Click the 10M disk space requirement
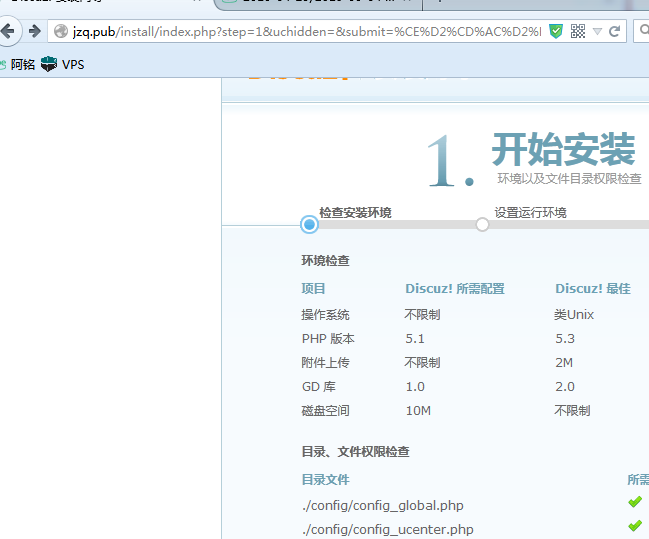 [418, 411]
